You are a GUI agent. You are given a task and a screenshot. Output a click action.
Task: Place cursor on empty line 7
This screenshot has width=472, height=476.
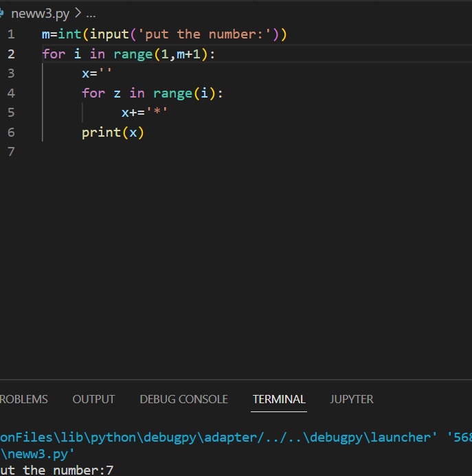click(x=137, y=152)
